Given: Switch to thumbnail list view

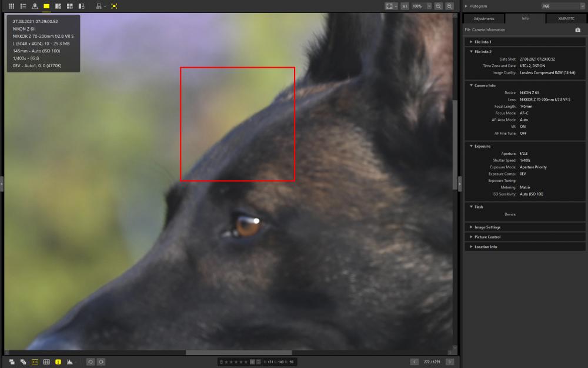Looking at the screenshot, I should (x=24, y=6).
